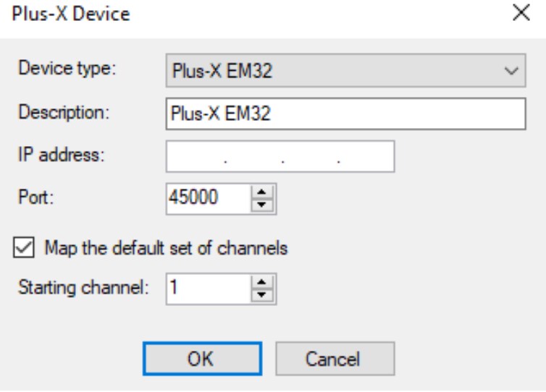The image size is (546, 392).
Task: Click inside the Port number field
Action: point(207,197)
